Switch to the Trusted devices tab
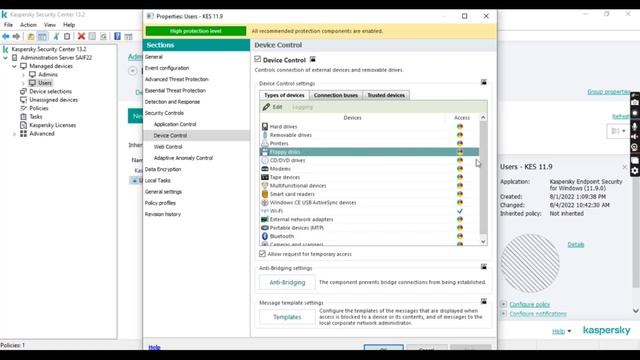640x360 pixels. click(x=386, y=95)
